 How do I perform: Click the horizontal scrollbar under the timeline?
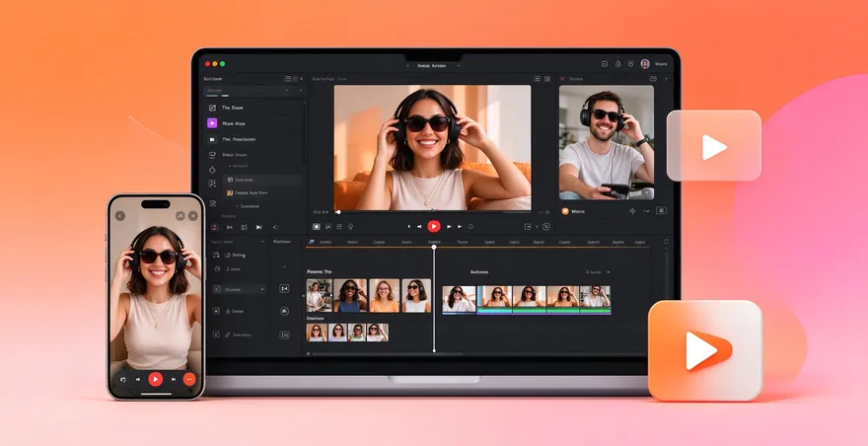click(x=388, y=354)
